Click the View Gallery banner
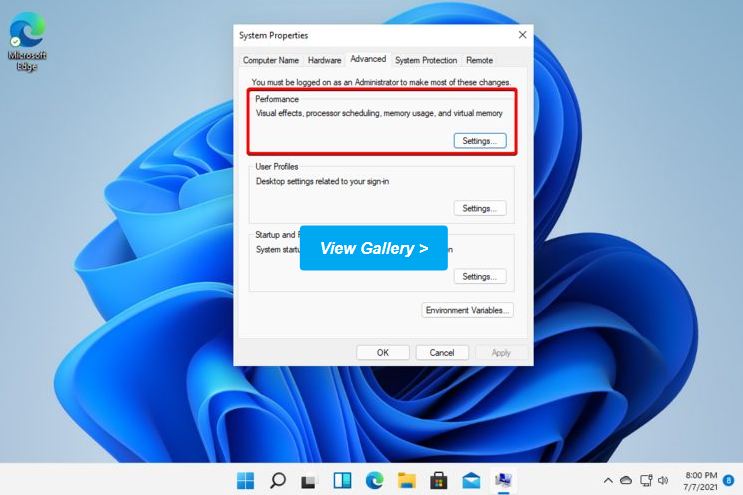Viewport: 743px width, 495px height. (x=374, y=248)
